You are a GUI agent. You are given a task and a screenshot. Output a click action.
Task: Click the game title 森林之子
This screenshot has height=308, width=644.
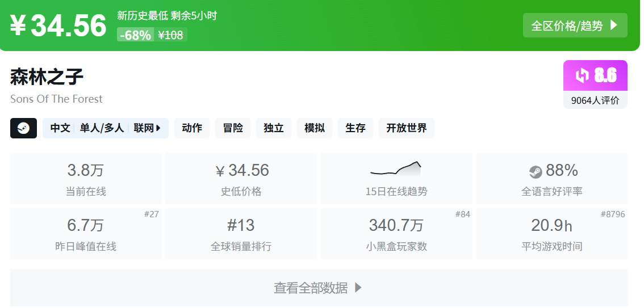[47, 77]
